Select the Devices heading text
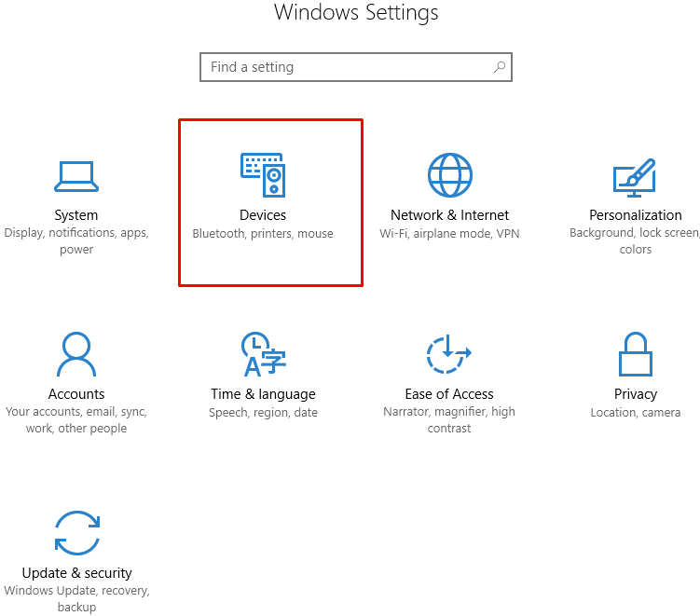This screenshot has height=616, width=700. pos(263,215)
